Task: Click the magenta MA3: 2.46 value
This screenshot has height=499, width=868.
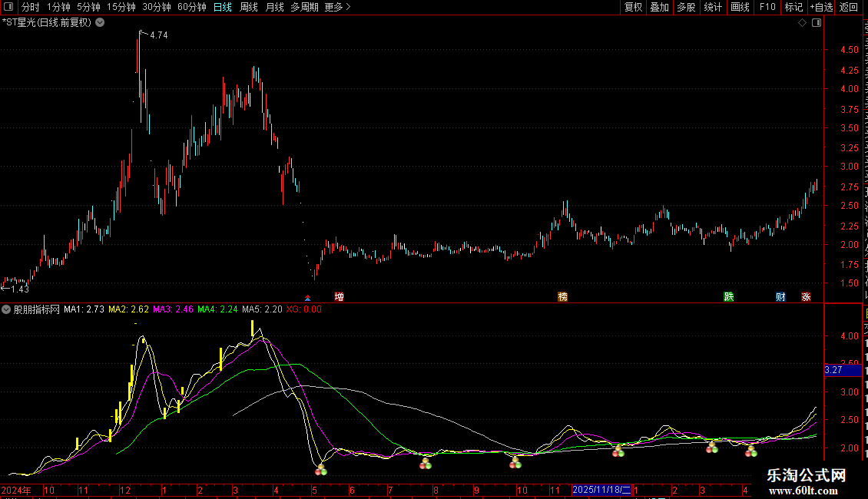Action: (x=174, y=310)
